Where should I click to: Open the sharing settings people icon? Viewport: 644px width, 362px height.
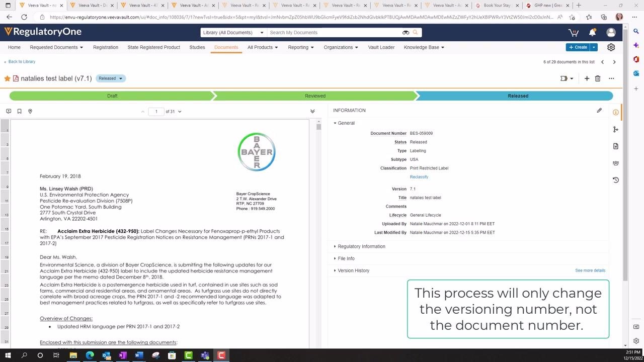coord(616,163)
